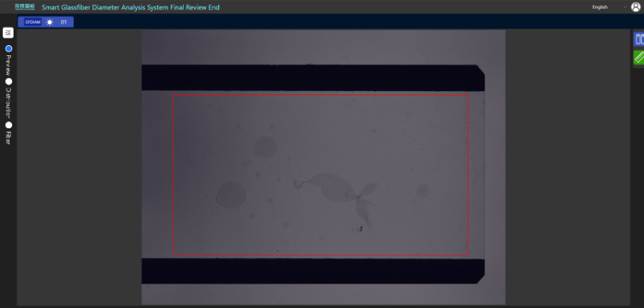Switch to sample tab 01
This screenshot has width=644, height=308.
point(63,22)
